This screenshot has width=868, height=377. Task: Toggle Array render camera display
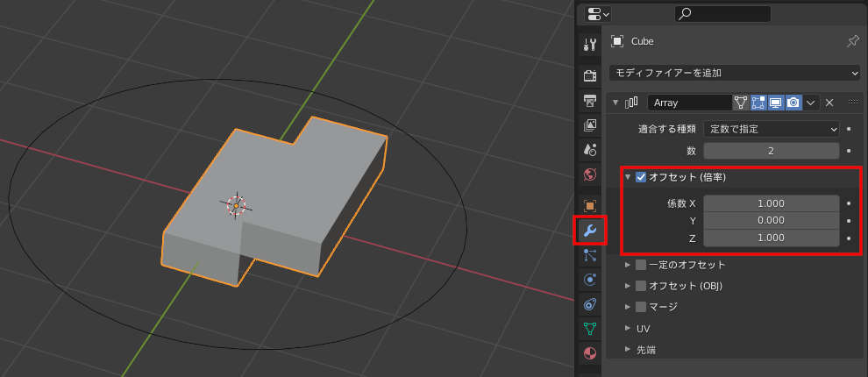[x=793, y=103]
